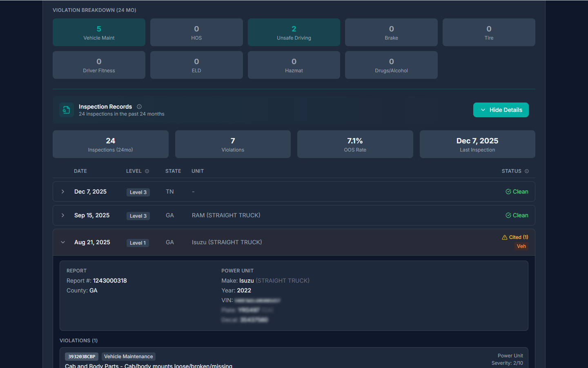Click the OOS Rate stat card
Viewport: 588px width, 368px height.
(355, 144)
